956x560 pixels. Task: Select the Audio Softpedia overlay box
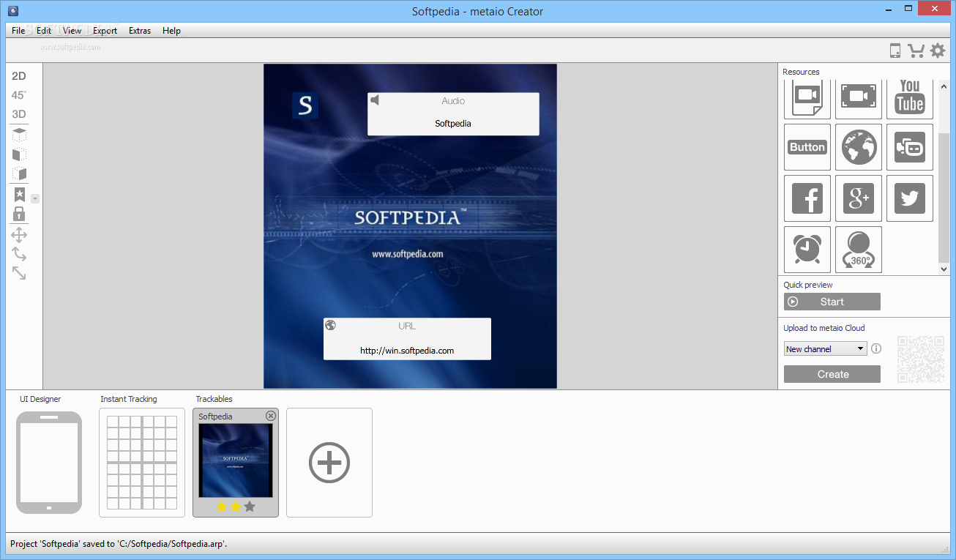(453, 114)
